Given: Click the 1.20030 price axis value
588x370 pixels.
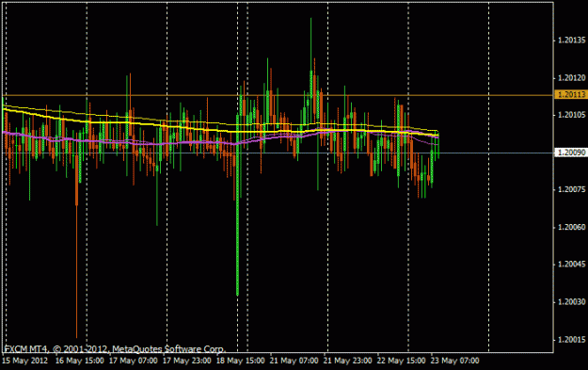Looking at the screenshot, I should pos(572,301).
